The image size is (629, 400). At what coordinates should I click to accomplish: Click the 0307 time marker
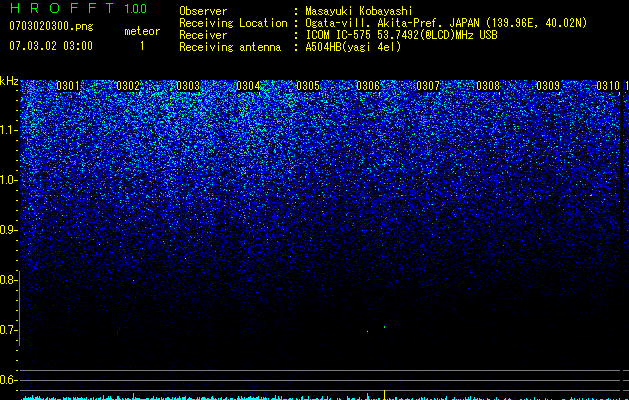tap(428, 86)
